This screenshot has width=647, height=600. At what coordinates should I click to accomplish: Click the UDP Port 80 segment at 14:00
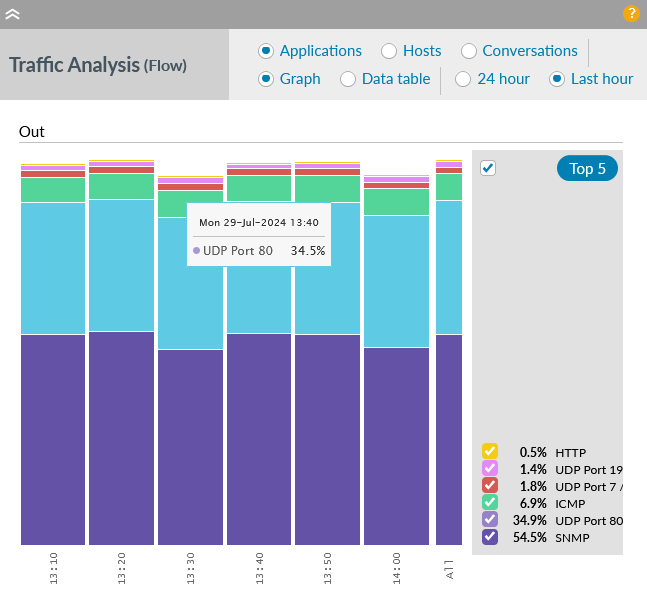point(396,280)
